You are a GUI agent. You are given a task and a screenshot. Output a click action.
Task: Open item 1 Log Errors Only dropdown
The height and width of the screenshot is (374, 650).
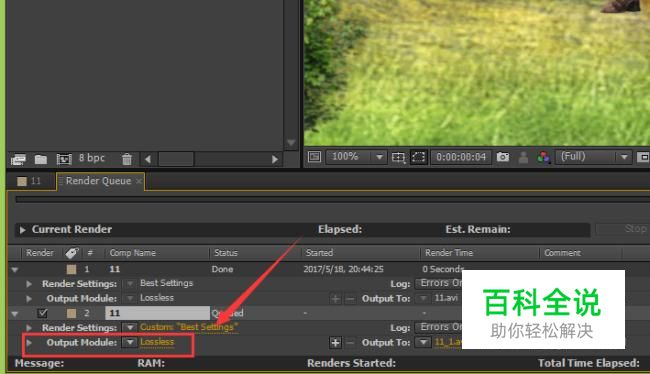[x=439, y=284]
